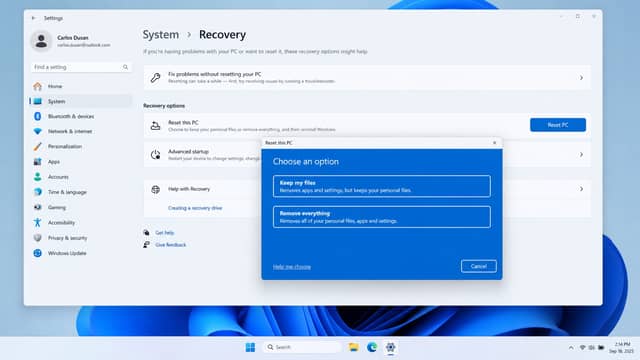Click the Give feedback icon
This screenshot has height=360, width=640.
point(146,244)
